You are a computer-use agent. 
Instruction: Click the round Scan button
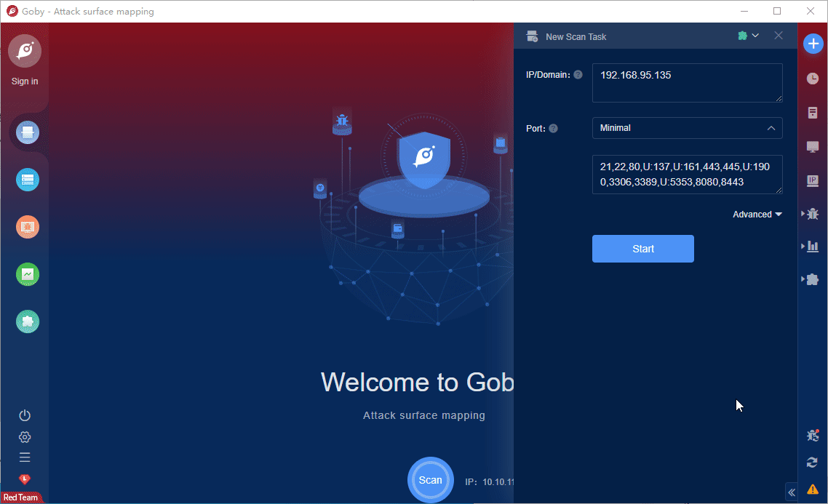point(430,480)
